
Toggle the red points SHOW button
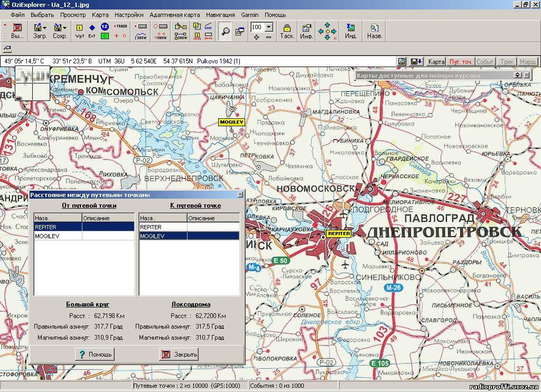click(x=161, y=36)
